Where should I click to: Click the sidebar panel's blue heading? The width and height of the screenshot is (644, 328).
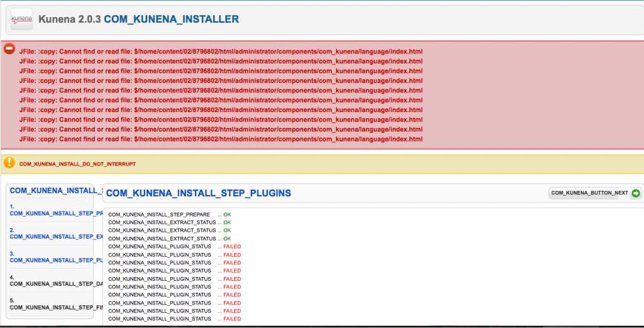point(55,190)
